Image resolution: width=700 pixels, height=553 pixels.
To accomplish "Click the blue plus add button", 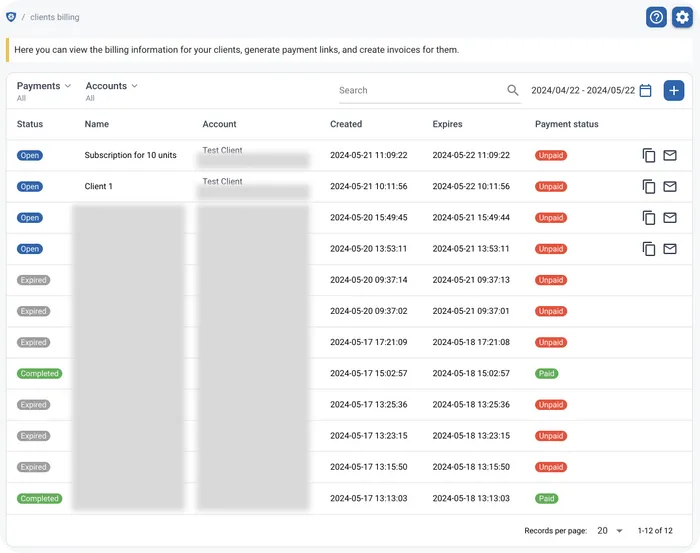I will coord(674,91).
